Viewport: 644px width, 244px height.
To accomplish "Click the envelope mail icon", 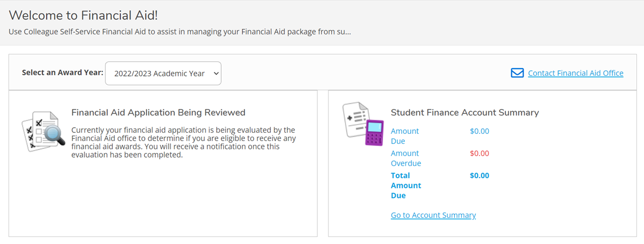I will (x=517, y=73).
